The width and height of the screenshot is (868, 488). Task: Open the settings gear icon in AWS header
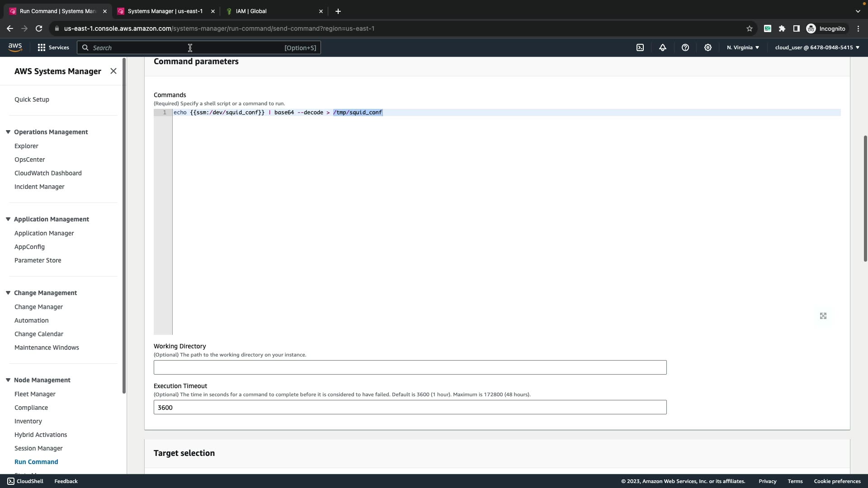coord(708,47)
